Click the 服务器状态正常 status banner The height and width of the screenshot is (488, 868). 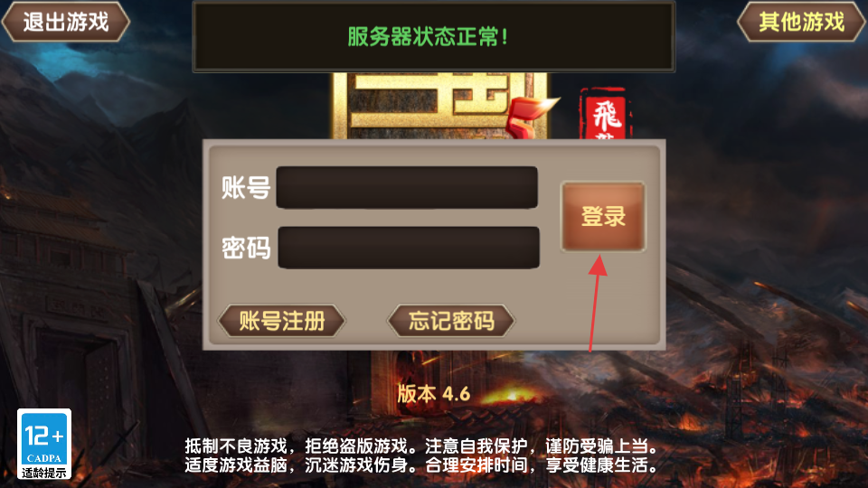point(433,37)
